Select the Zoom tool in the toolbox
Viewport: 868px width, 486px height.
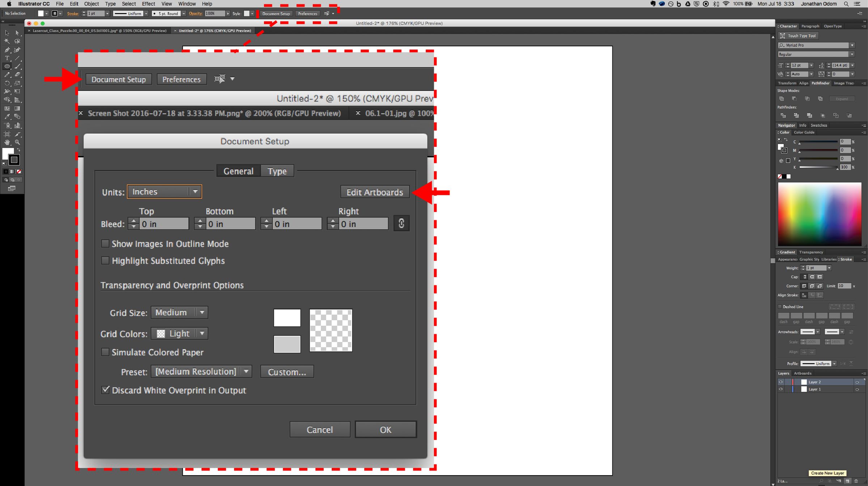[17, 142]
